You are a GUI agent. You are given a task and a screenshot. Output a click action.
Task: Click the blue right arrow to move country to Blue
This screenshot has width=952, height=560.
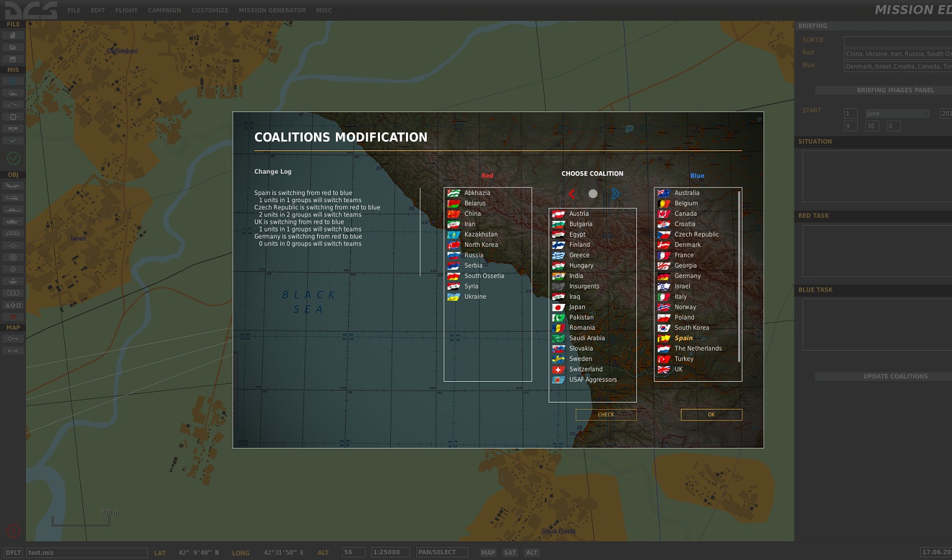615,194
